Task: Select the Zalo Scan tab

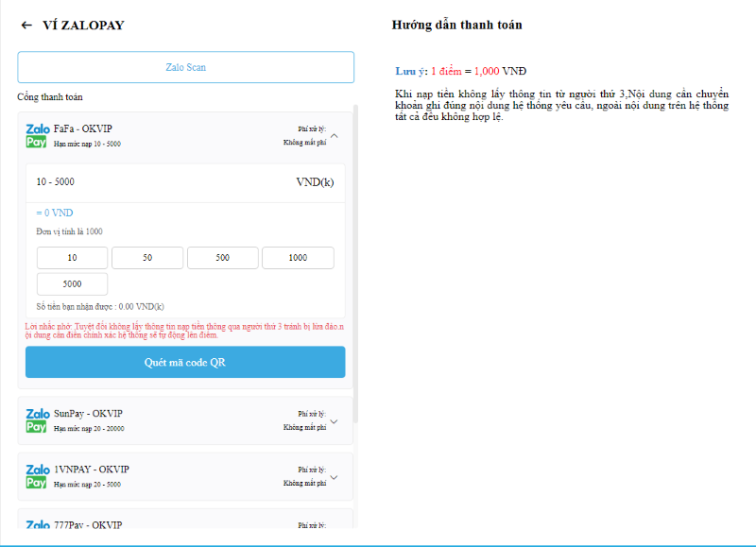Action: 185,67
